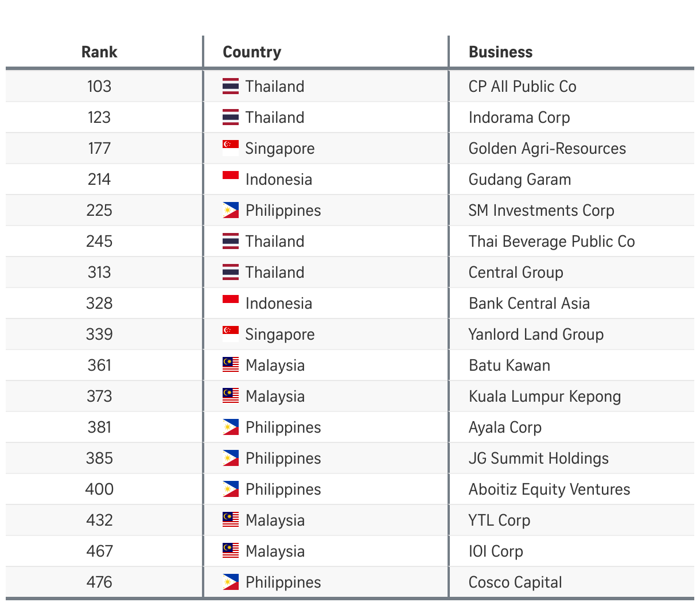Click the Philippines flag in SM Investments row
700x606 pixels.
(x=231, y=210)
